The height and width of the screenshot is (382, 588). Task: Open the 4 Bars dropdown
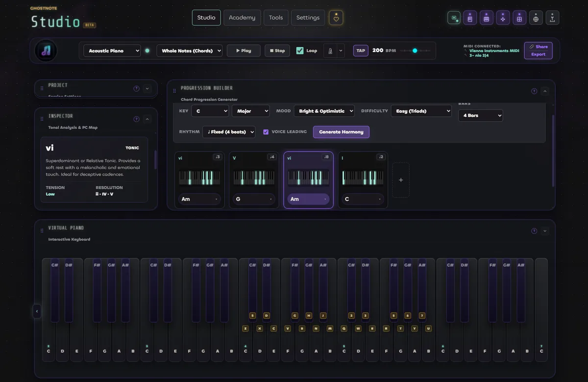pyautogui.click(x=480, y=116)
